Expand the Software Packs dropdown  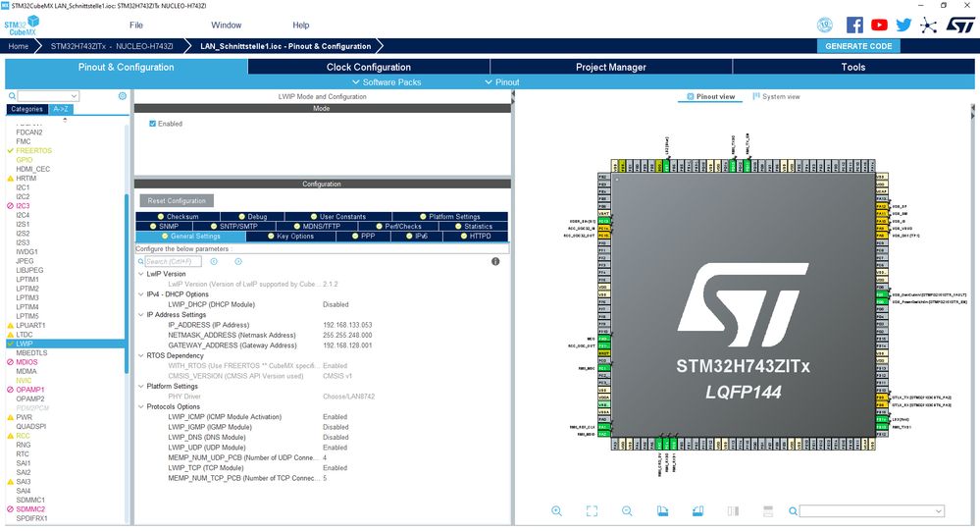click(x=387, y=81)
